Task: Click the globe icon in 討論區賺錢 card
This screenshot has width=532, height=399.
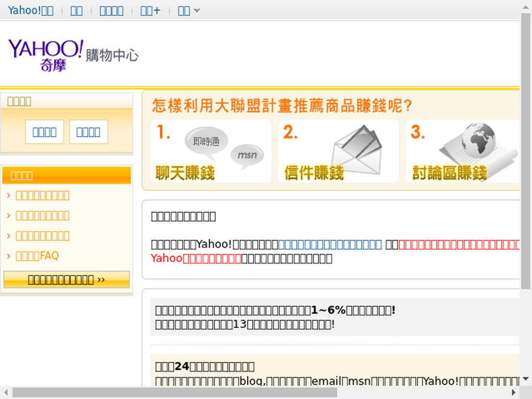Action: pyautogui.click(x=478, y=140)
